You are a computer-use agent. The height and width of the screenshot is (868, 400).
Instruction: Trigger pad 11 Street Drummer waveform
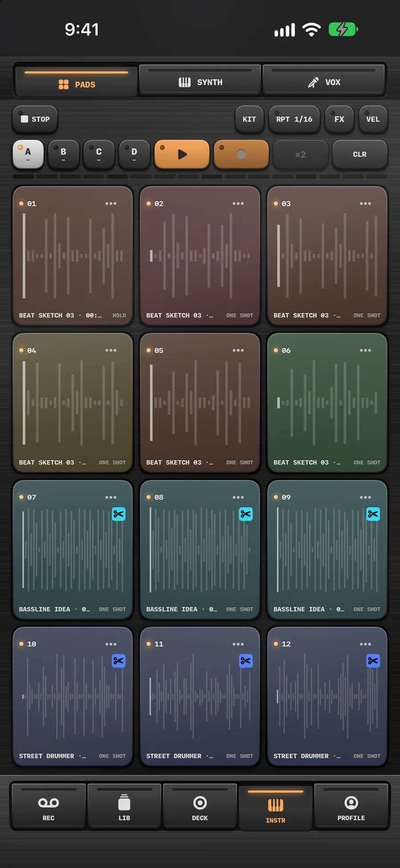pyautogui.click(x=200, y=697)
